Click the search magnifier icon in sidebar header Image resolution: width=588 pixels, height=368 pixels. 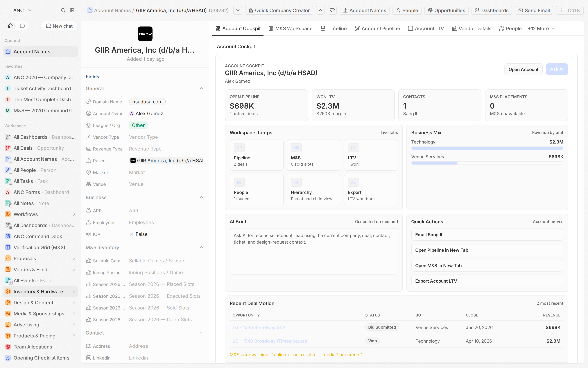[63, 10]
